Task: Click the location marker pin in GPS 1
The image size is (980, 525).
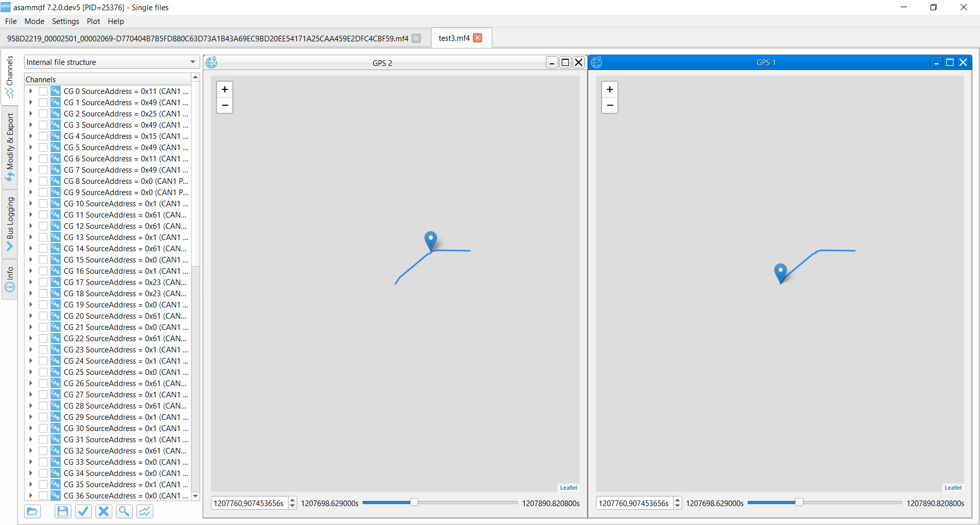Action: (x=780, y=272)
